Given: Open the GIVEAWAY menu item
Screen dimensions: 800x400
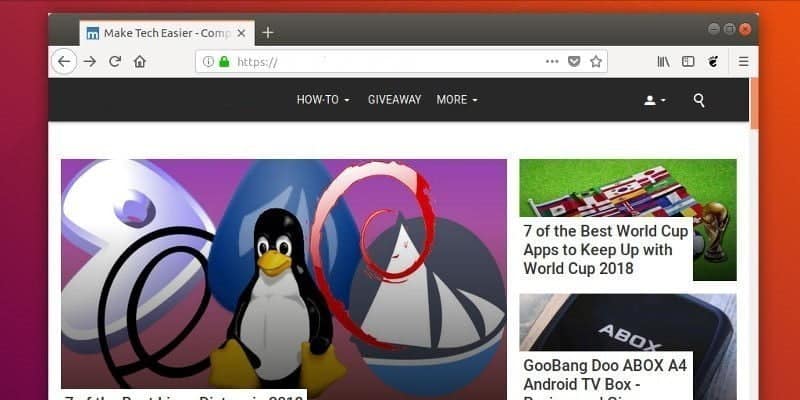Looking at the screenshot, I should [394, 99].
